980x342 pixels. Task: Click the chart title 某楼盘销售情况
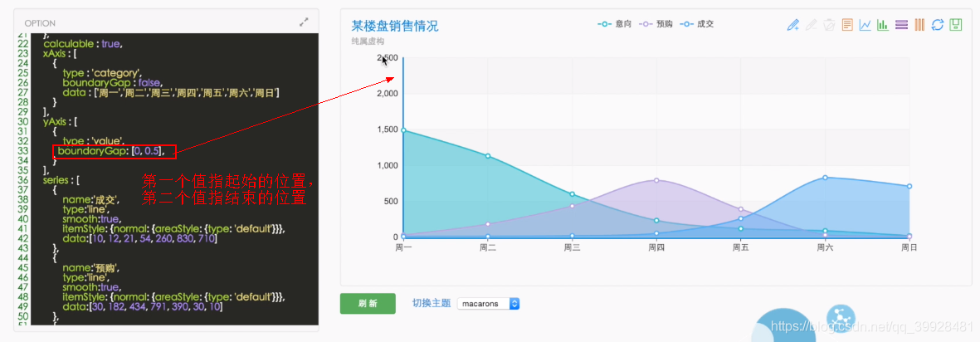tap(395, 27)
